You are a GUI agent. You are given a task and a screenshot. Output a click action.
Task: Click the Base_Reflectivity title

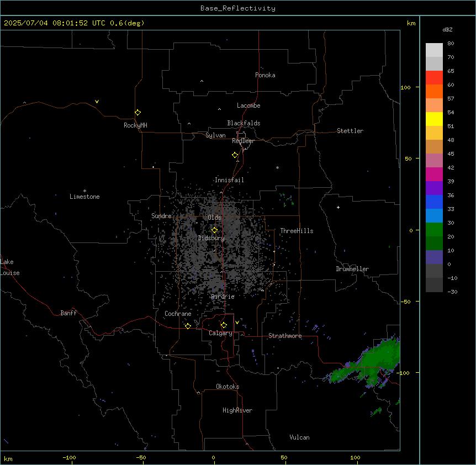click(x=238, y=8)
